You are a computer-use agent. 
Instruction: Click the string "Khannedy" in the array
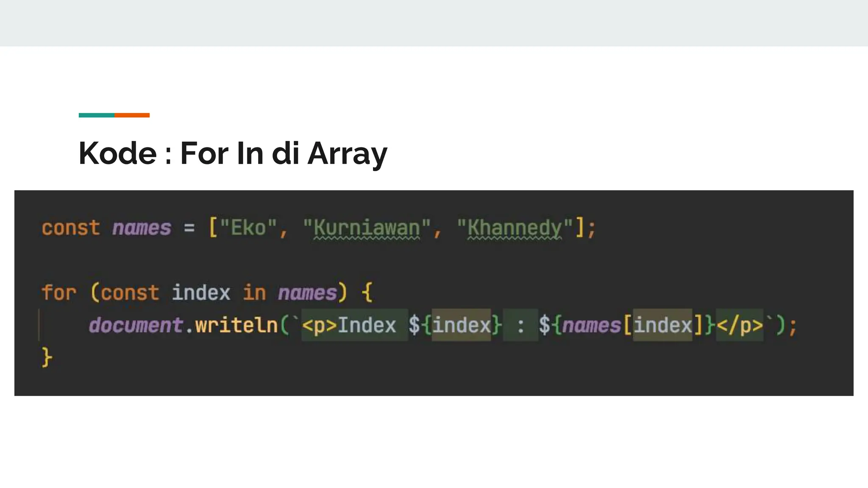[515, 228]
